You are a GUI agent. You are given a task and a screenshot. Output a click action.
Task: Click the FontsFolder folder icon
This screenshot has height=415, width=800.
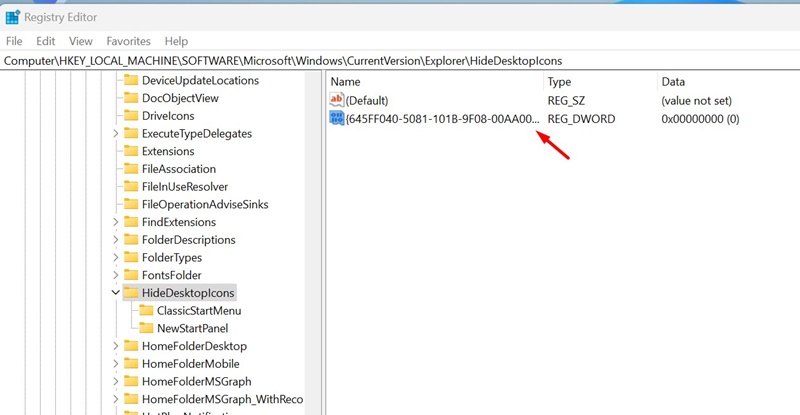[x=131, y=275]
